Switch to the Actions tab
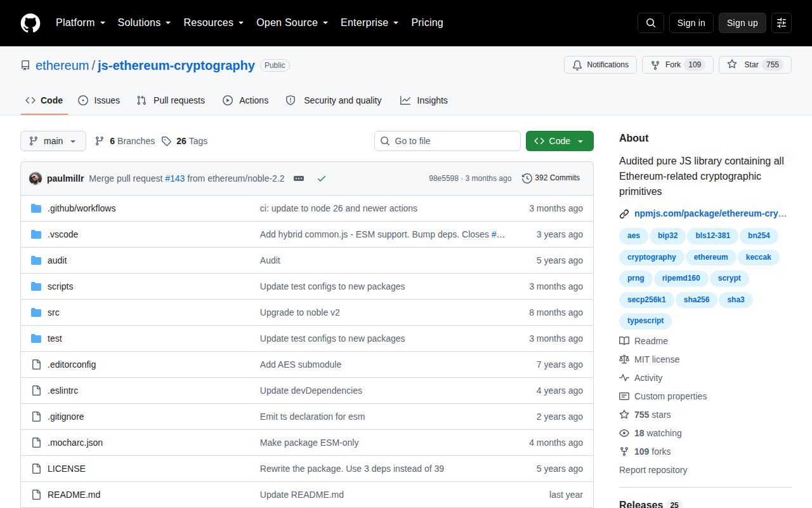The image size is (812, 508). [246, 100]
